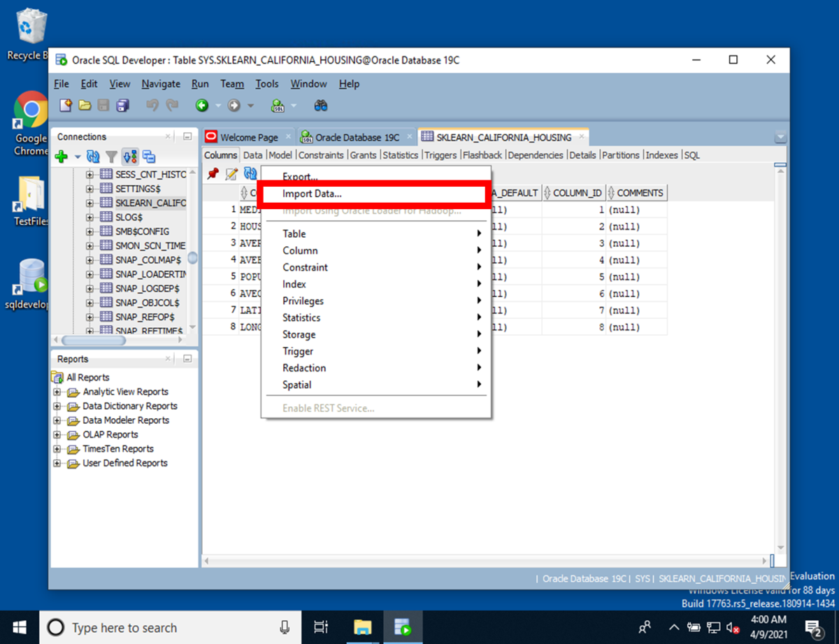Click the Windows Start button
Screen dimensions: 839x644
click(19, 627)
